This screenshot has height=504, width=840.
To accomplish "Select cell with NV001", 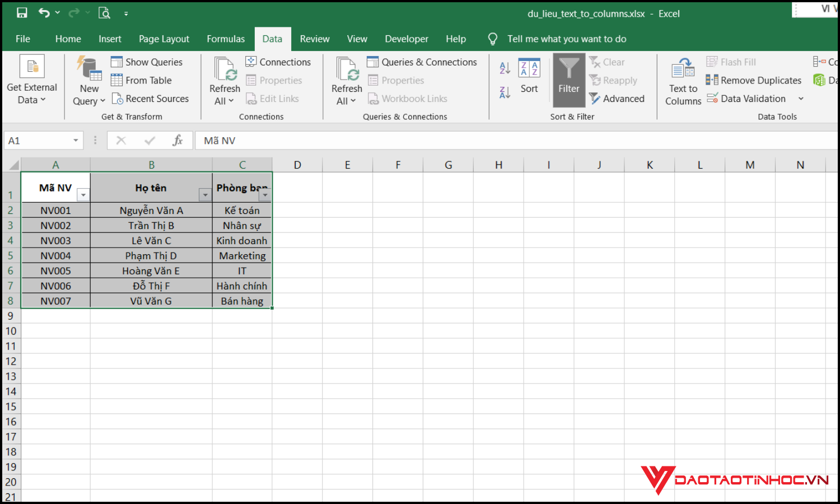I will click(55, 211).
